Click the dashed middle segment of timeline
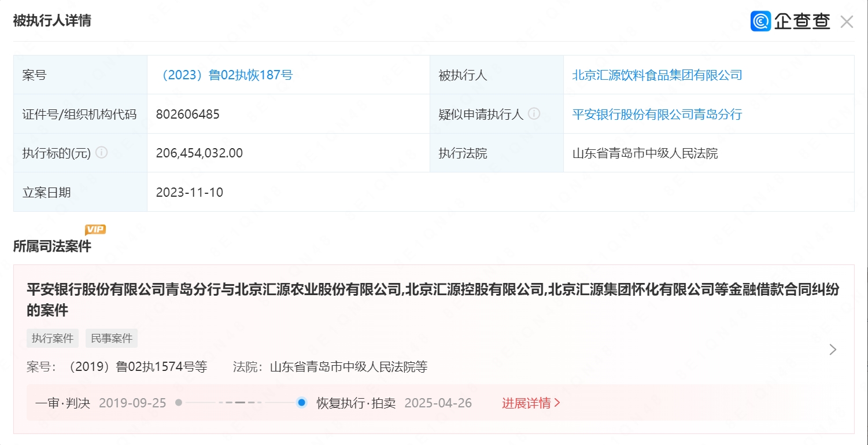Screen dimensions: 868x445 pyautogui.click(x=240, y=403)
